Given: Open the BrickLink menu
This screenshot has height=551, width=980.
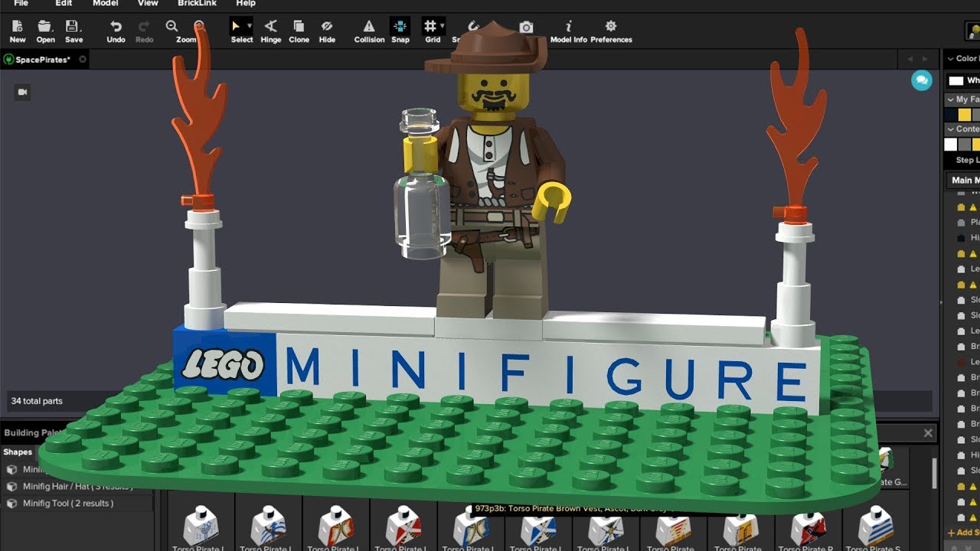Looking at the screenshot, I should (197, 3).
